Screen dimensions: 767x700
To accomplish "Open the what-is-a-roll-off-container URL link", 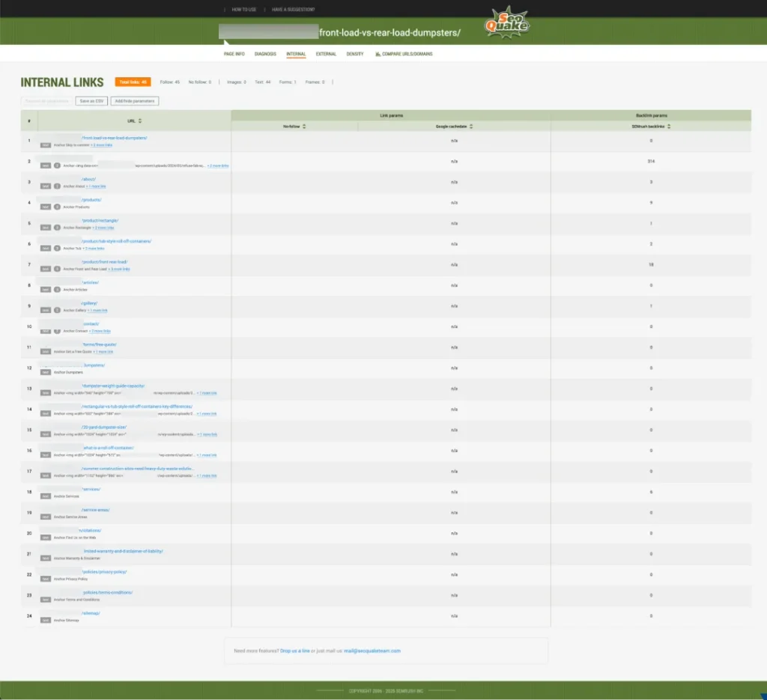I will (x=108, y=448).
